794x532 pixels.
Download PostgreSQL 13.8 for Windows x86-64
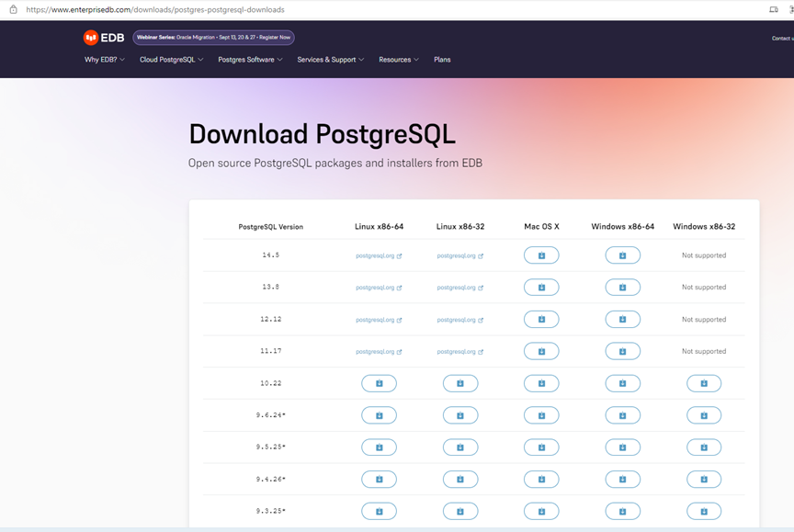click(x=622, y=287)
